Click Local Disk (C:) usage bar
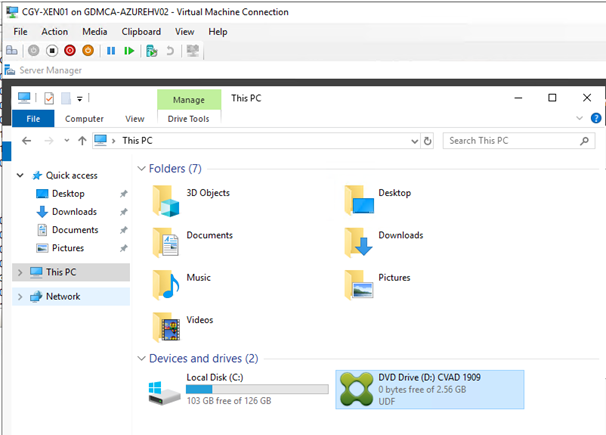Screen dimensions: 606x435 [257, 389]
